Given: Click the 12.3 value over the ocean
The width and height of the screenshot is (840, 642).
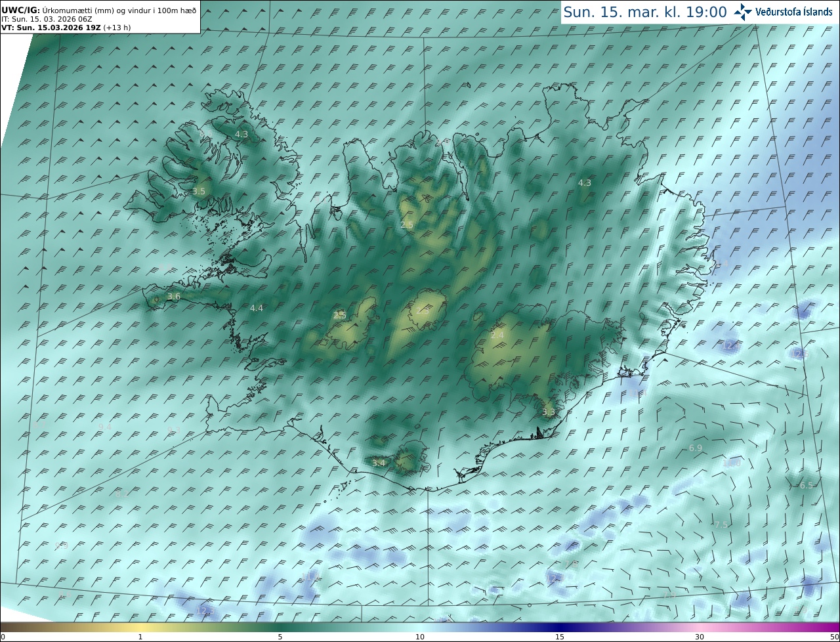Looking at the screenshot, I should pos(205,611).
